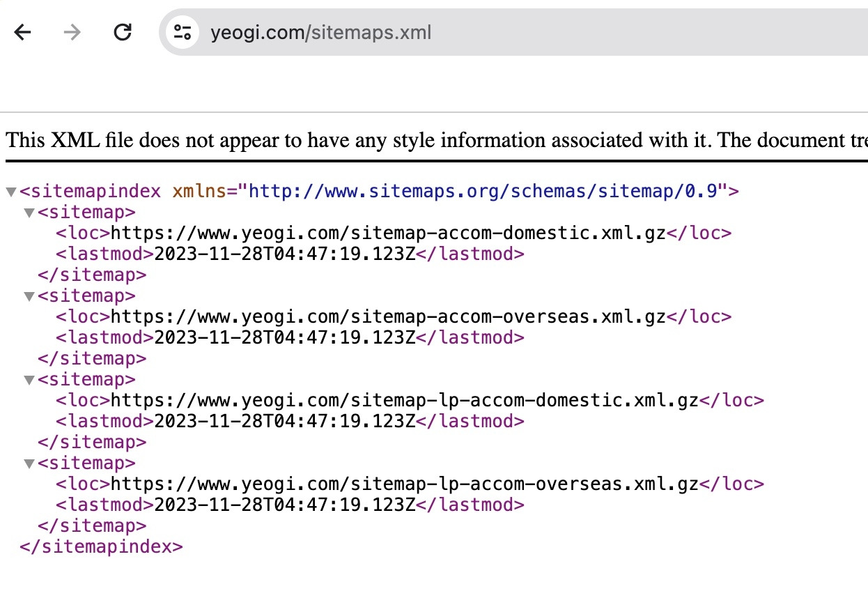Collapse the third sitemap element

pos(28,379)
